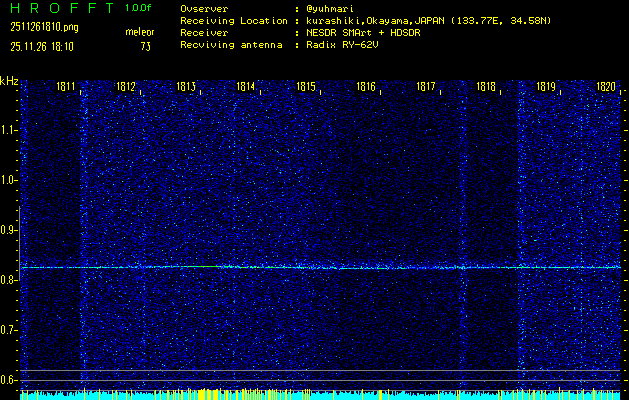Click the observer name @yuhmari
The height and width of the screenshot is (400, 629).
click(334, 8)
